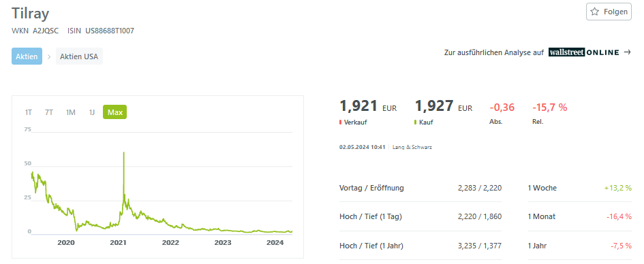Open the Aktien breadcrumb
Image resolution: width=644 pixels, height=264 pixels.
tap(27, 56)
